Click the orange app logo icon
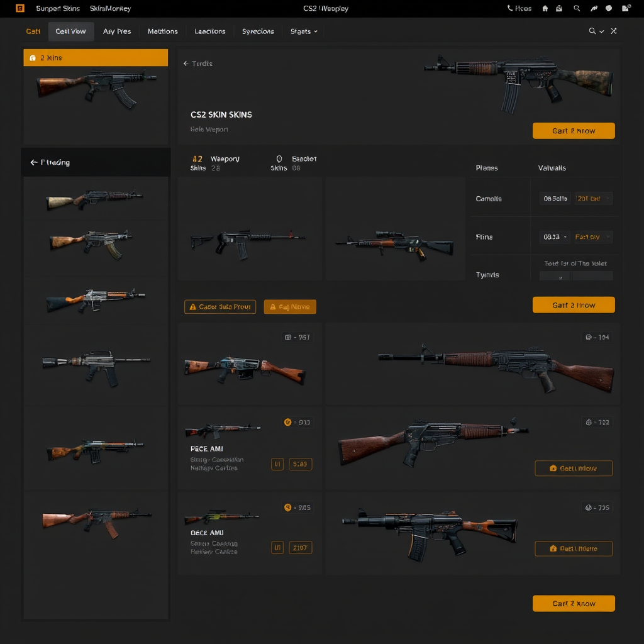 19,8
